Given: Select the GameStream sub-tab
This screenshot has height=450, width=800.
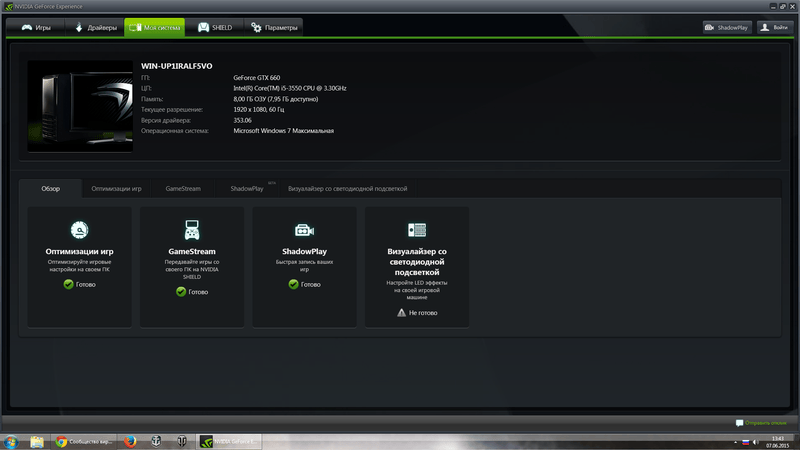Looking at the screenshot, I should tap(183, 188).
